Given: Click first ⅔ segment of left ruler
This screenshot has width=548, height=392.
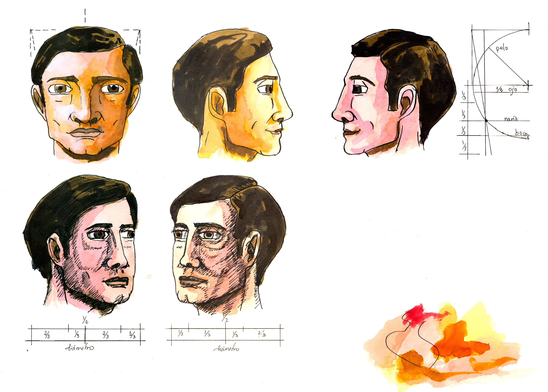Looking at the screenshot, I should (x=47, y=335).
